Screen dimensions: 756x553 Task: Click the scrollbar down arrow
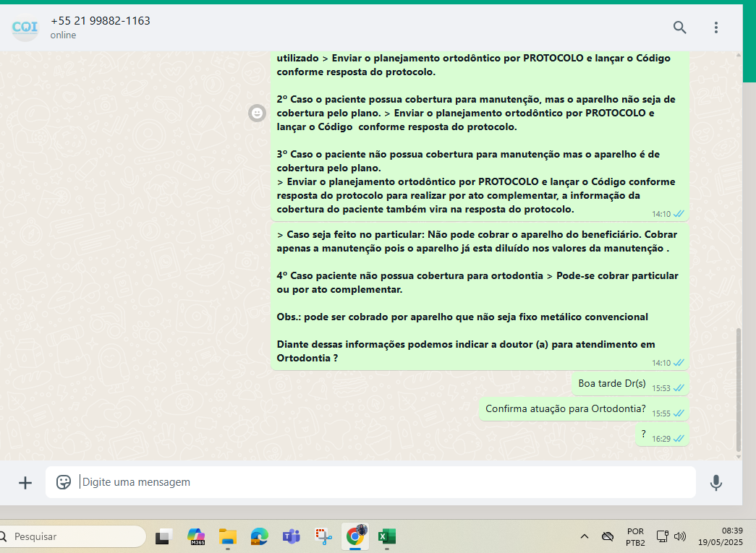point(738,456)
